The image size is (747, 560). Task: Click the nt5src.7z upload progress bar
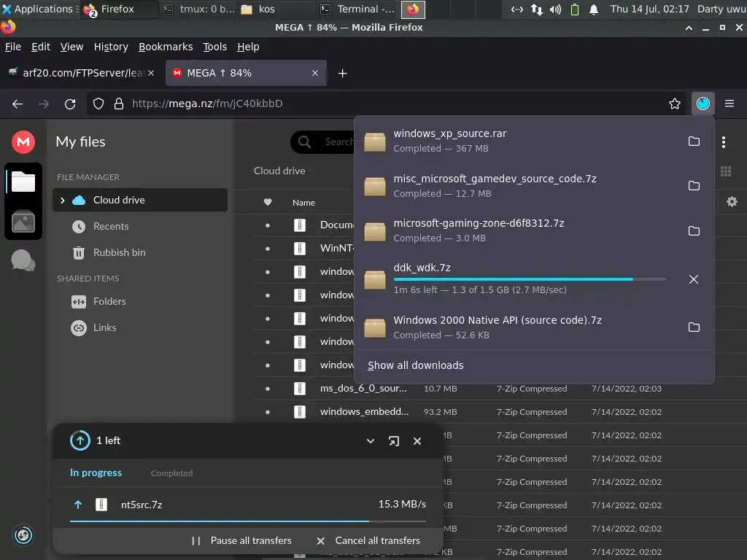pos(248,521)
